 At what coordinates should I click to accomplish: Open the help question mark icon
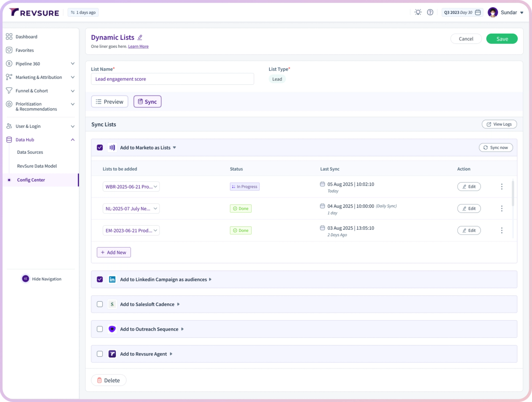(430, 13)
